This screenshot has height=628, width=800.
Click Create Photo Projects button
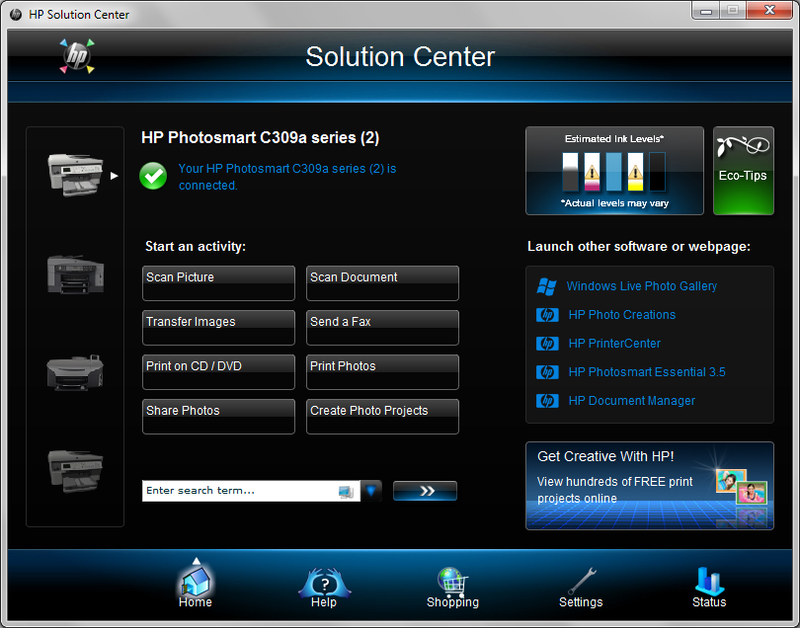coord(383,416)
